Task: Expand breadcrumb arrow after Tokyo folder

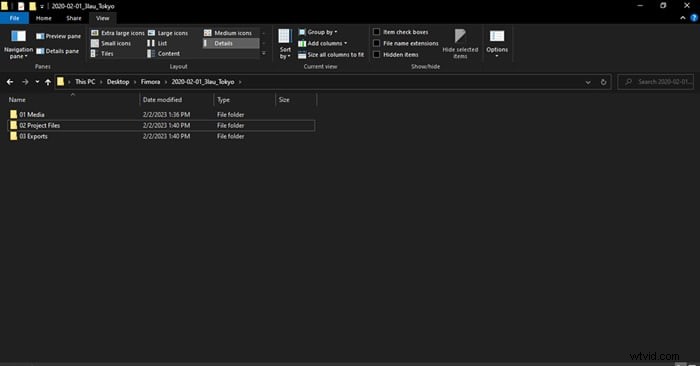Action: click(x=240, y=82)
